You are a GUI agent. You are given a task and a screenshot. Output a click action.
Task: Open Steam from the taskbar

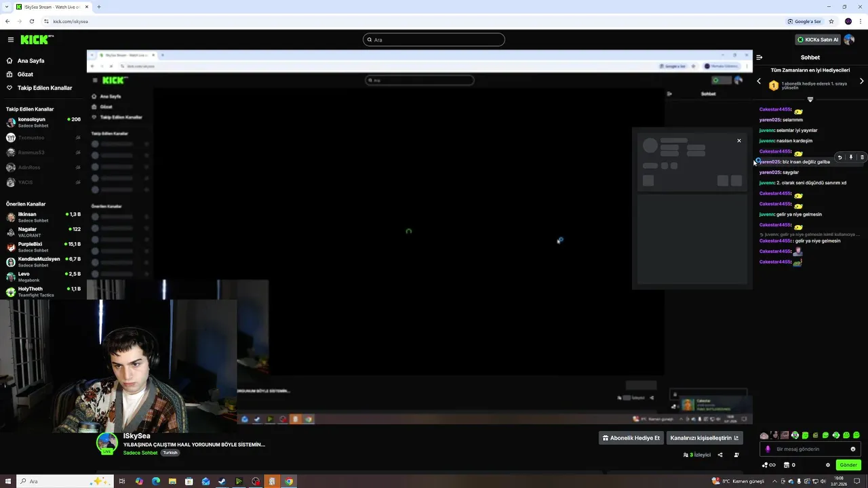click(x=222, y=481)
